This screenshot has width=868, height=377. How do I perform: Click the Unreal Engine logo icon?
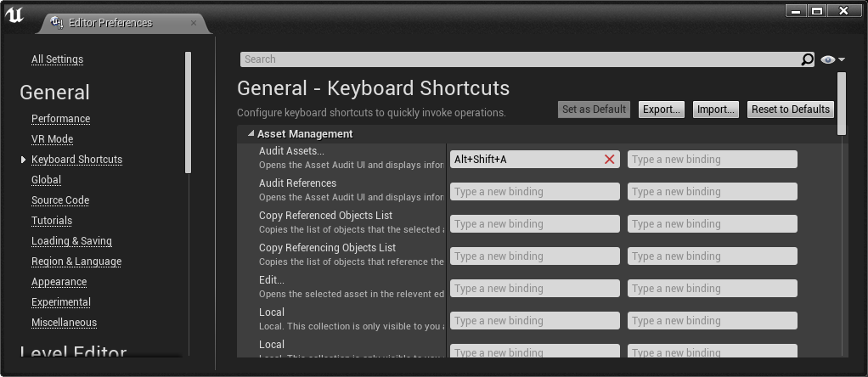point(14,16)
